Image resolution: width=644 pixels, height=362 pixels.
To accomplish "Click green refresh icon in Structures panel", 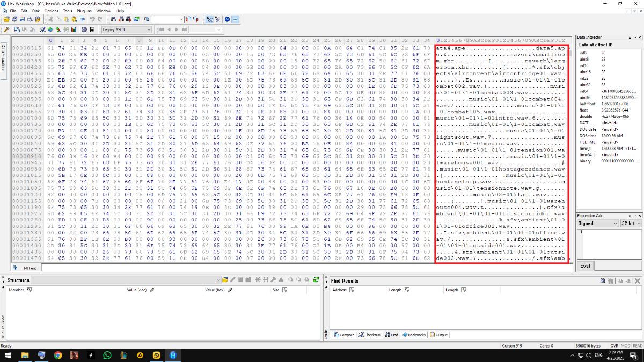I will click(x=316, y=279).
